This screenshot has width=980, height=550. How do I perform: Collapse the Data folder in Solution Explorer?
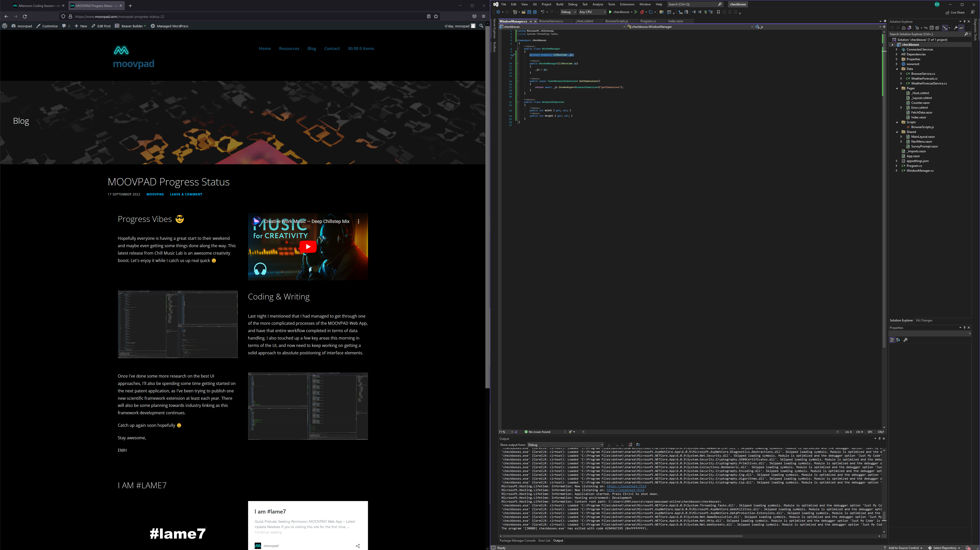tap(897, 69)
